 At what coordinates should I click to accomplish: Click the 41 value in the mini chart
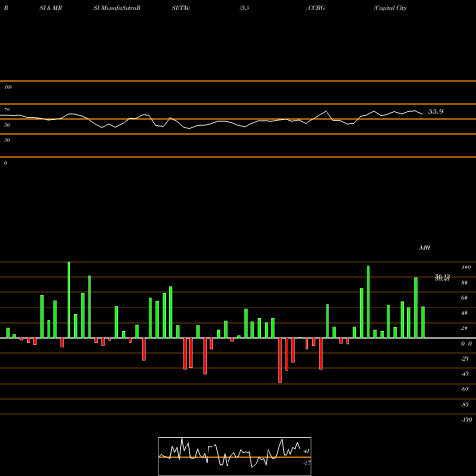tap(307, 451)
